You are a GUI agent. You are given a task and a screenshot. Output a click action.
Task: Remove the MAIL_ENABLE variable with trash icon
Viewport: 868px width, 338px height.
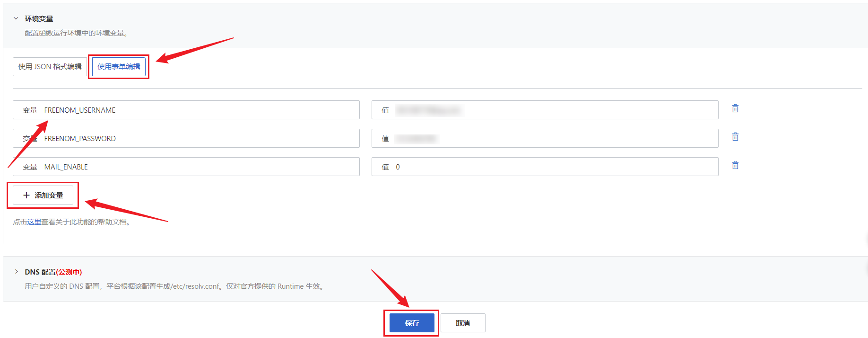click(x=735, y=165)
